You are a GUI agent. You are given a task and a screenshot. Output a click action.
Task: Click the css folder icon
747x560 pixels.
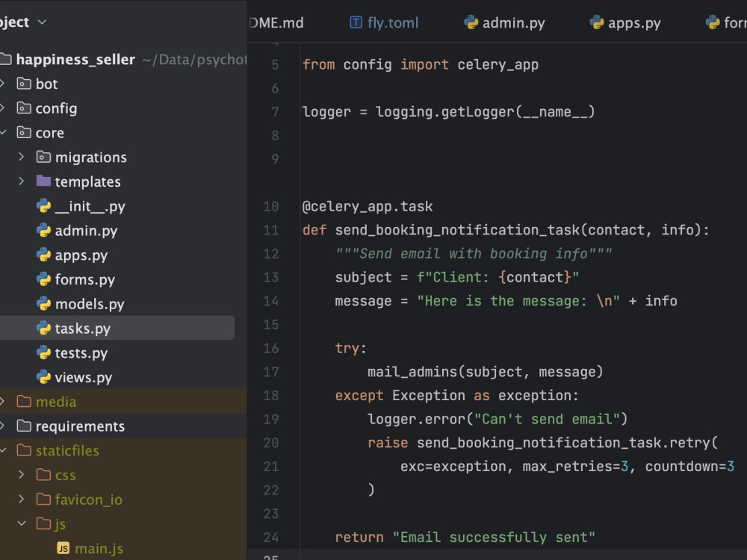click(x=43, y=474)
